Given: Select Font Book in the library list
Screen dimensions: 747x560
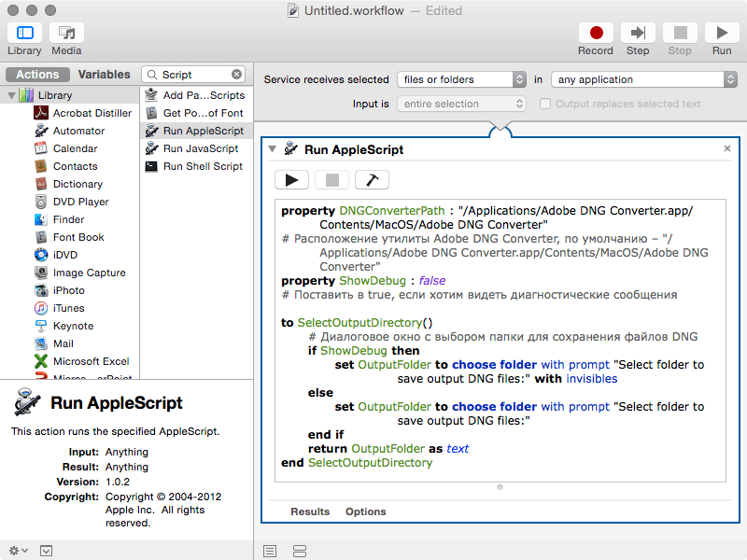Looking at the screenshot, I should (69, 237).
